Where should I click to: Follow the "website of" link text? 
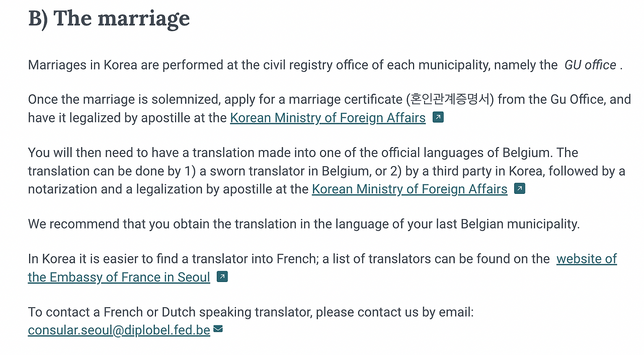pos(587,259)
